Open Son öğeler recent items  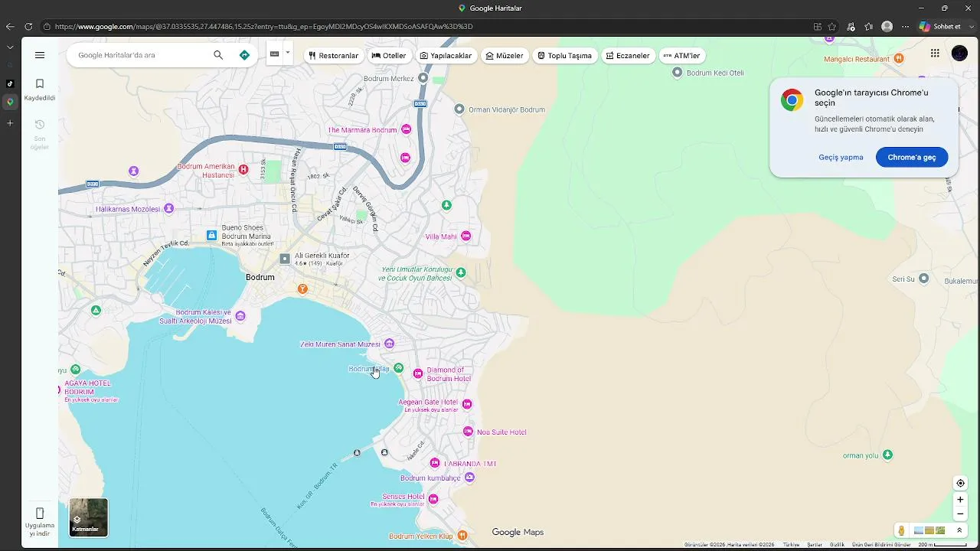click(x=40, y=134)
